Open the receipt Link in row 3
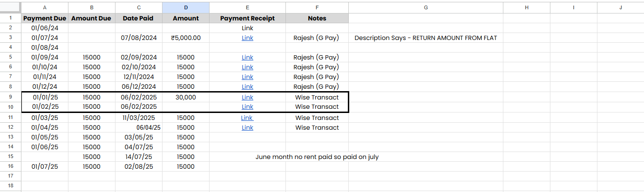The height and width of the screenshot is (192, 644). (247, 38)
